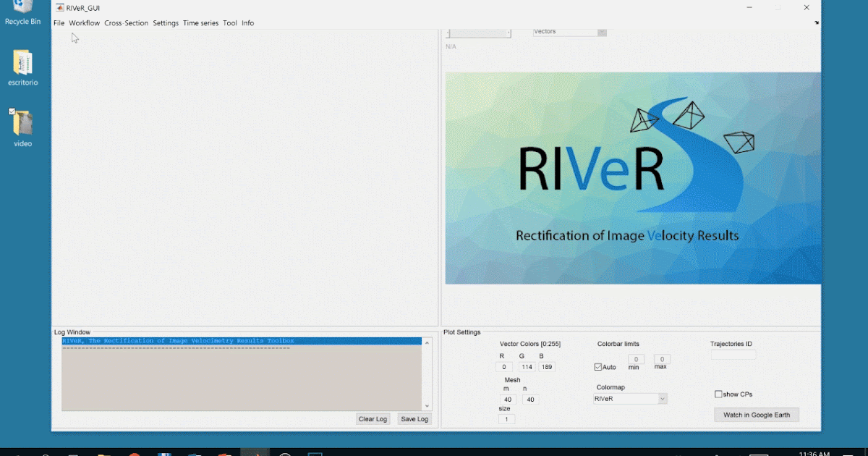Enable the show CPs checkbox
Image resolution: width=868 pixels, height=456 pixels.
coord(717,394)
